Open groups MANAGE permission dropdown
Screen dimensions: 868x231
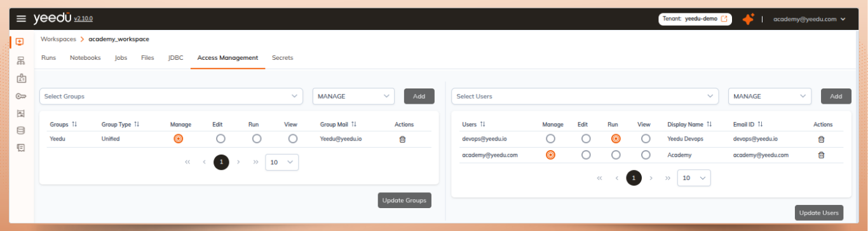click(x=353, y=96)
